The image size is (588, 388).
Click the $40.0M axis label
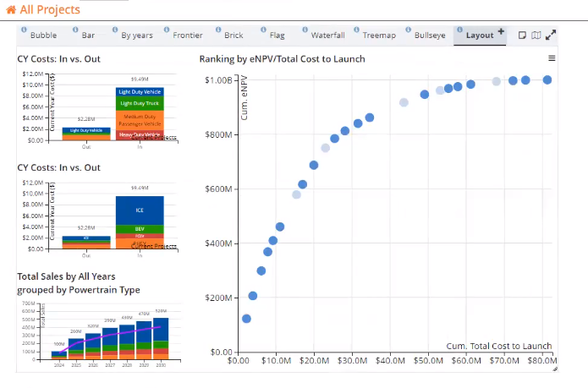coord(390,361)
